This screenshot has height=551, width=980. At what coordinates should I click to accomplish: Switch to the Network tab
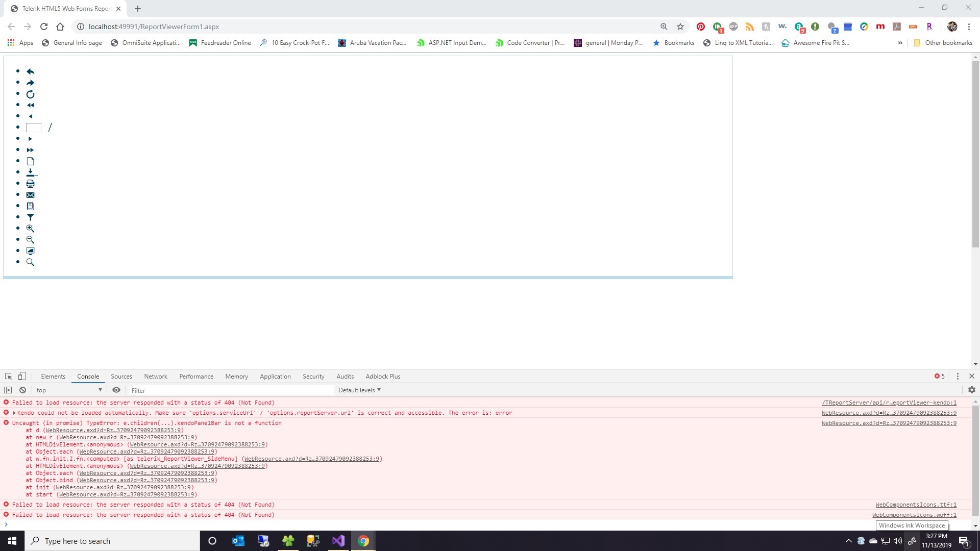(x=155, y=377)
